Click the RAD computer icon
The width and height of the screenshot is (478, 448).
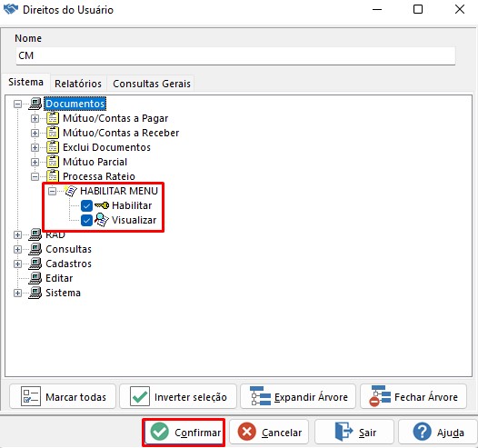tap(35, 234)
